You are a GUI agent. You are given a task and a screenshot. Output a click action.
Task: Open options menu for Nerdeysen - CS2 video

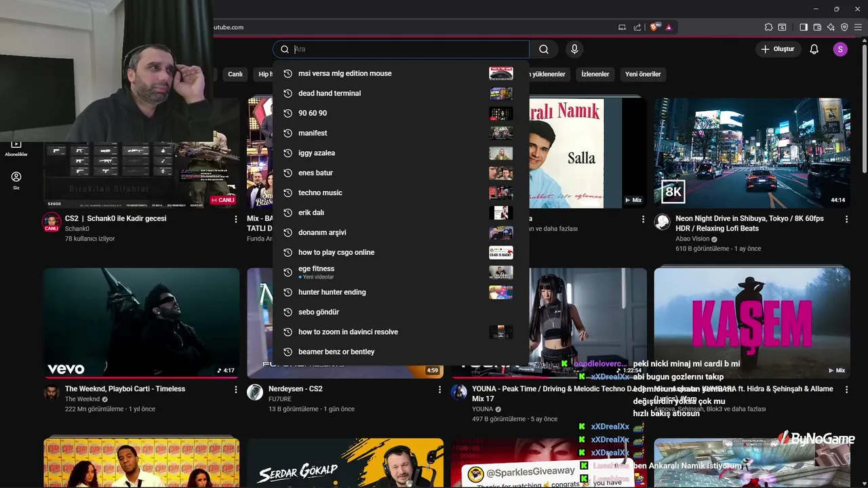coord(439,390)
